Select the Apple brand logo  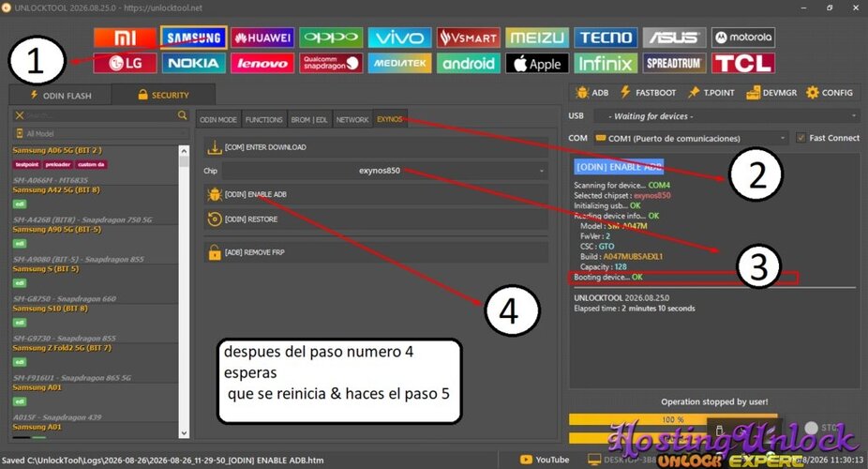tap(537, 63)
